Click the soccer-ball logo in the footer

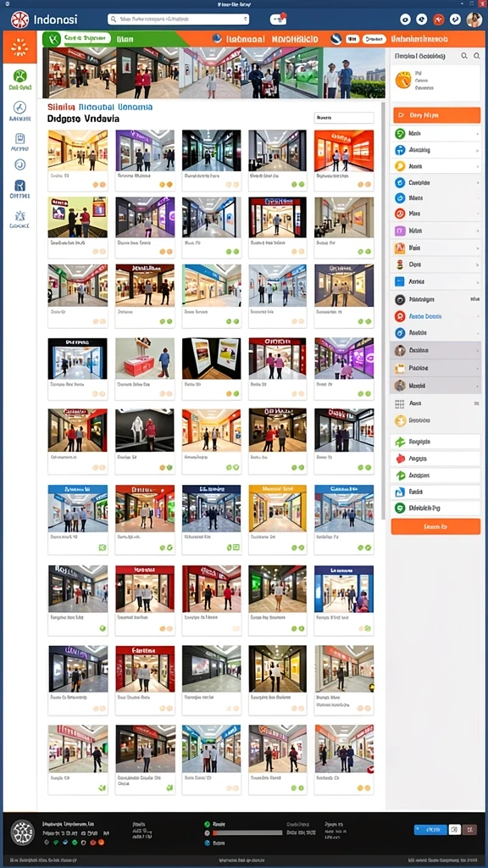[x=23, y=832]
